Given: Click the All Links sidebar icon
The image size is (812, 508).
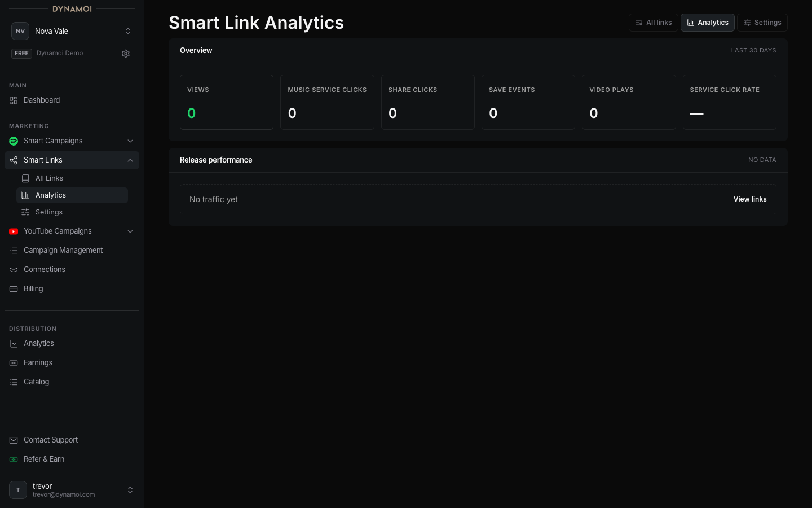Looking at the screenshot, I should tap(25, 178).
